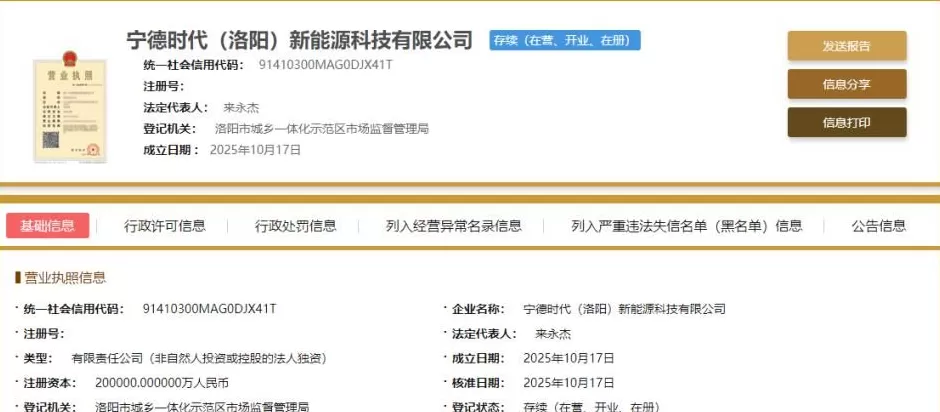Click the 信息分享 button
Image resolution: width=940 pixels, height=412 pixels.
pyautogui.click(x=846, y=85)
